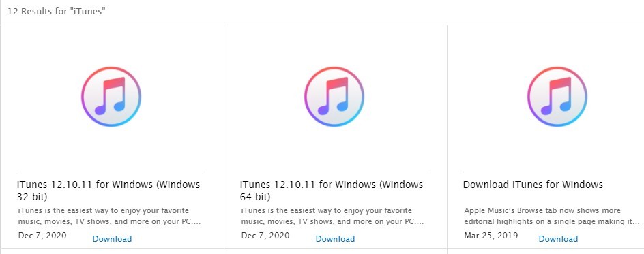Open the iTunes 12.10.11 Windows 32 bit title
The width and height of the screenshot is (644, 254).
click(108, 191)
